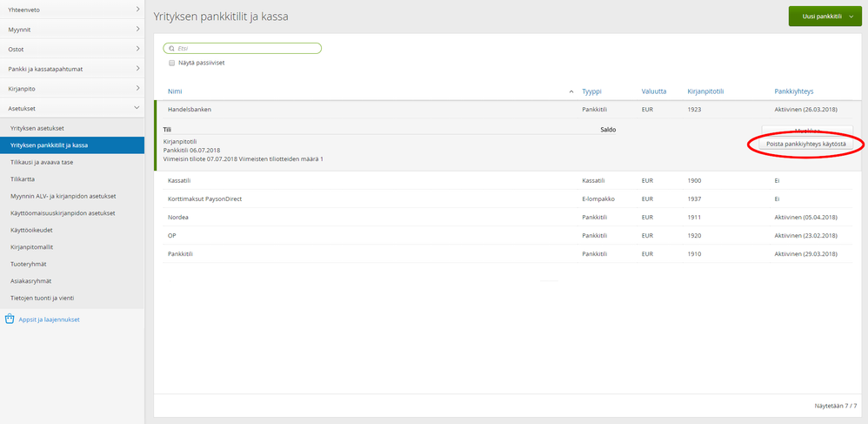Click Poista pankkiyhteys käytöstä button

[805, 144]
